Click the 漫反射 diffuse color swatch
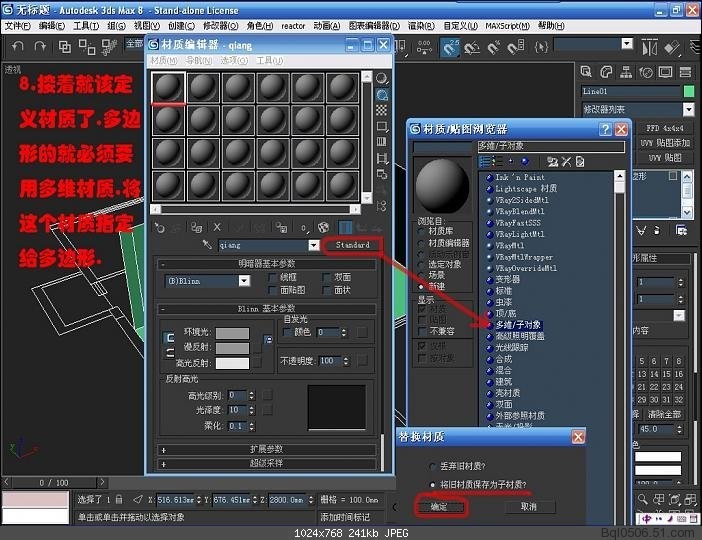 coord(232,348)
